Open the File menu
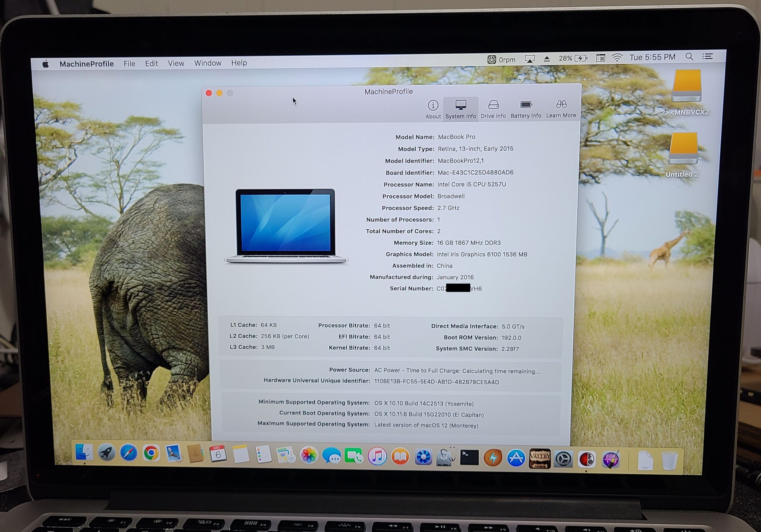This screenshot has height=532, width=761. (129, 63)
